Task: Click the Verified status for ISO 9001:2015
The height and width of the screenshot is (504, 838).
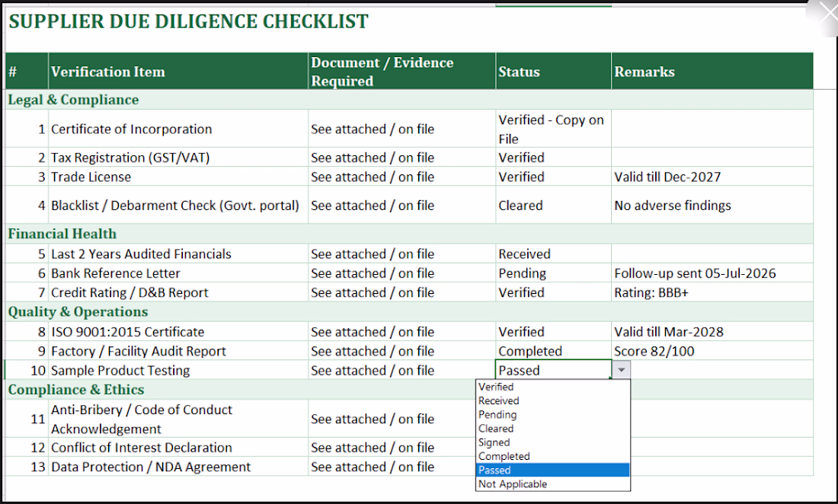Action: click(x=554, y=331)
